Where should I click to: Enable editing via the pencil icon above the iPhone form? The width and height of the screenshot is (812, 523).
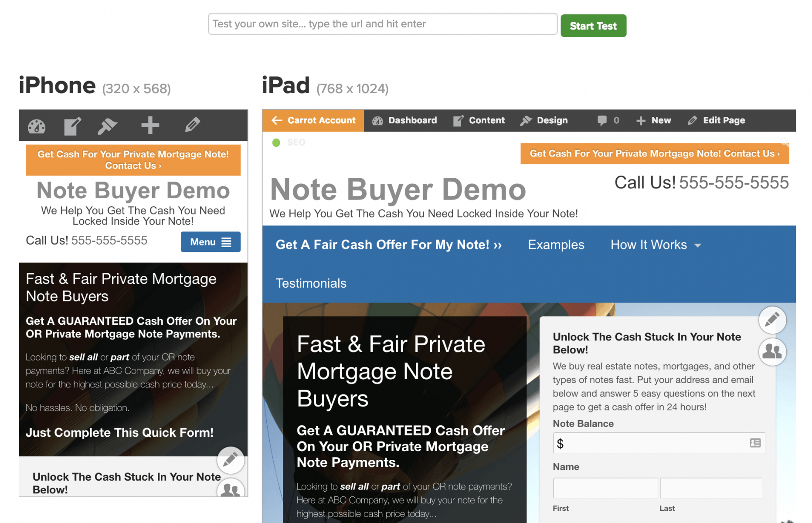click(x=231, y=460)
